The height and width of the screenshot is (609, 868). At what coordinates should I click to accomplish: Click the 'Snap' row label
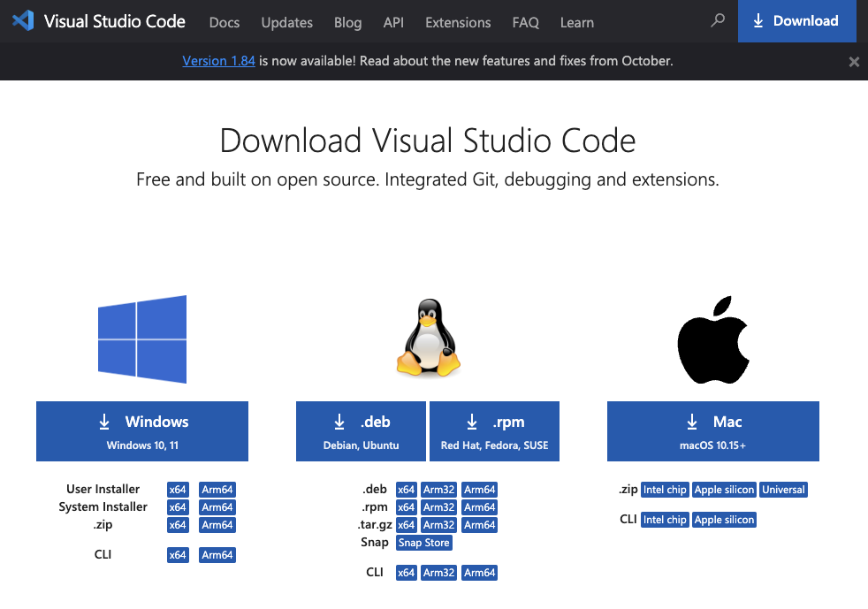click(375, 542)
